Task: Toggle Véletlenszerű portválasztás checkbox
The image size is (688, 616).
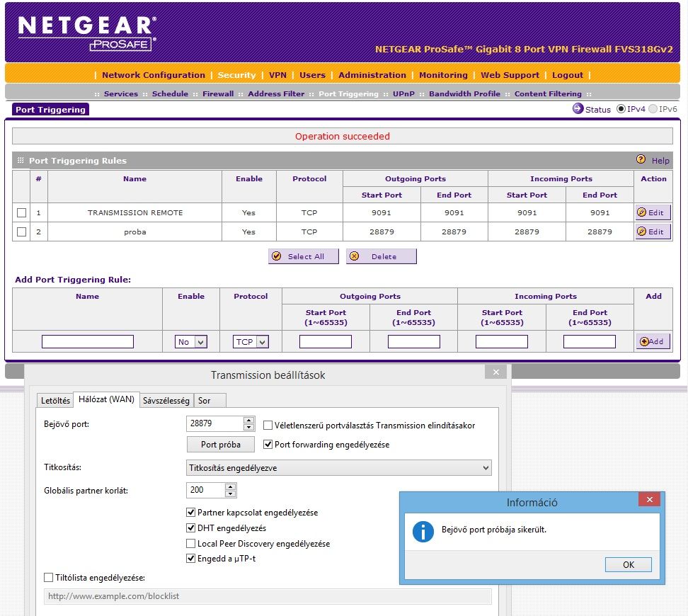Action: [x=268, y=425]
